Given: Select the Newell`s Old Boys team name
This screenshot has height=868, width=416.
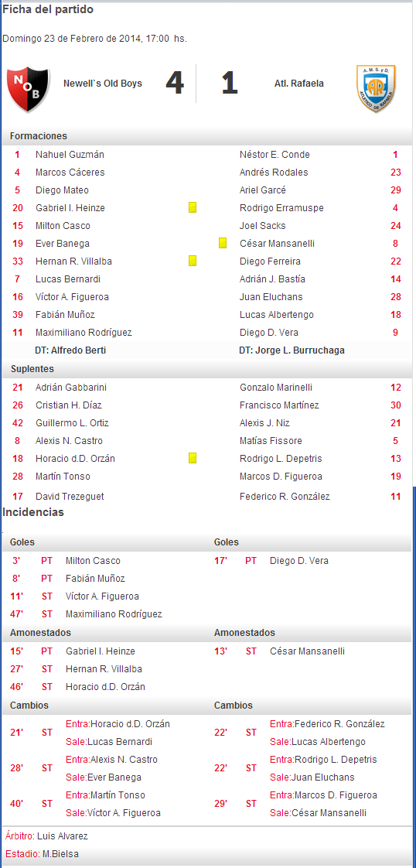Looking at the screenshot, I should click(103, 84).
